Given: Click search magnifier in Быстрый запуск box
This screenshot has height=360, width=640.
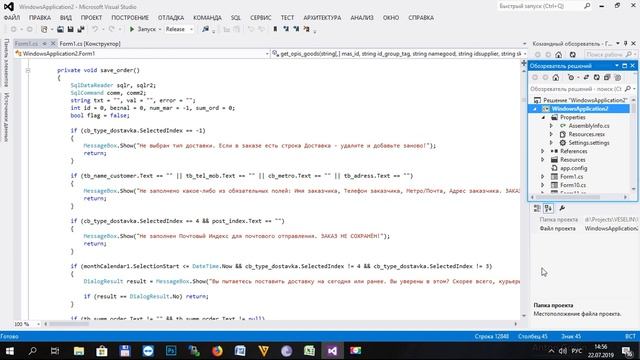Looking at the screenshot, I should (587, 6).
